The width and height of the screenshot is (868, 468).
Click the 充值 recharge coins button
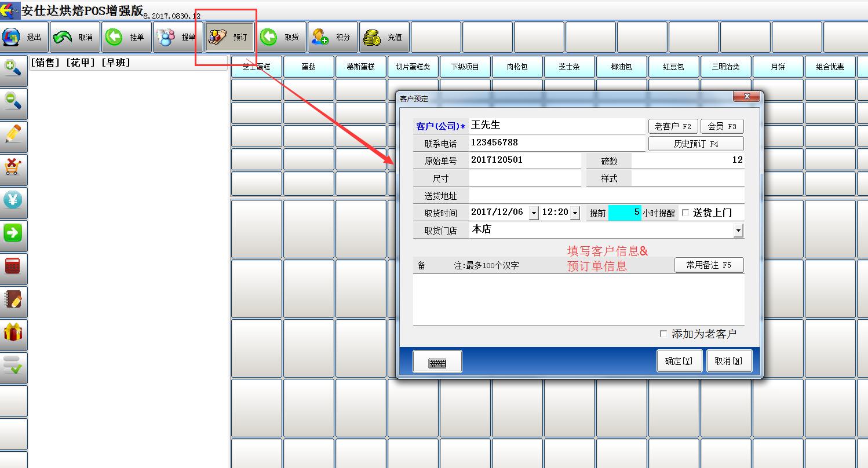point(384,37)
